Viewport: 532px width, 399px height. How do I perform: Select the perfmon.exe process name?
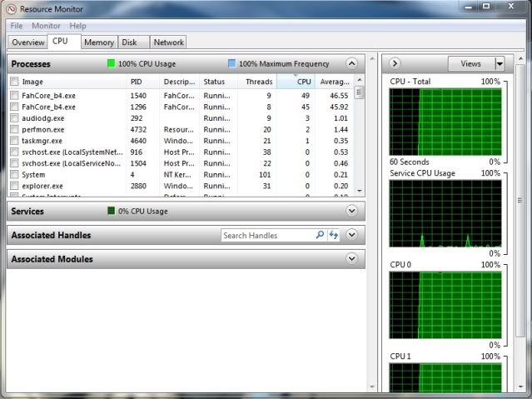(42, 129)
